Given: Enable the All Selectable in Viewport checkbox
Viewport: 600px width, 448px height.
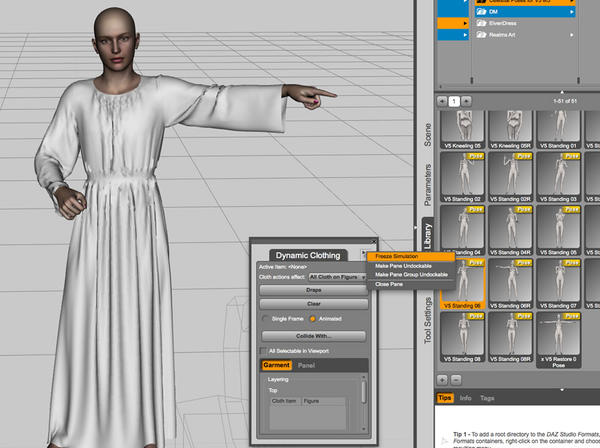Looking at the screenshot, I should pyautogui.click(x=263, y=351).
